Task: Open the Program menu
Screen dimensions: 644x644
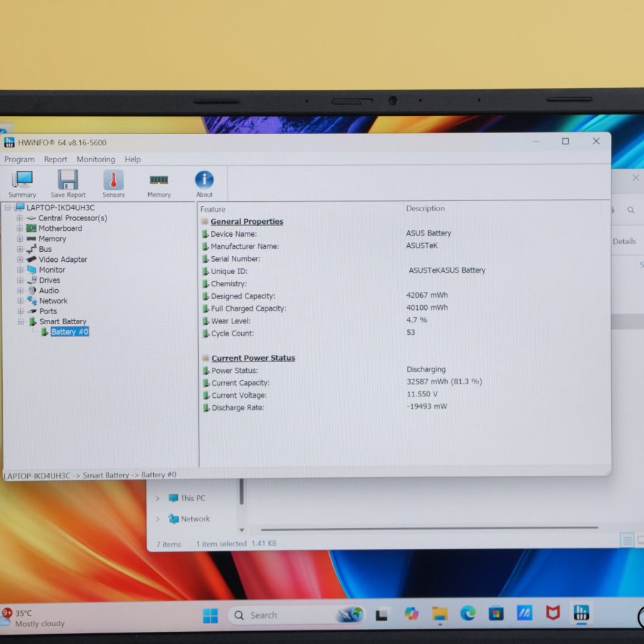Action: pos(19,159)
